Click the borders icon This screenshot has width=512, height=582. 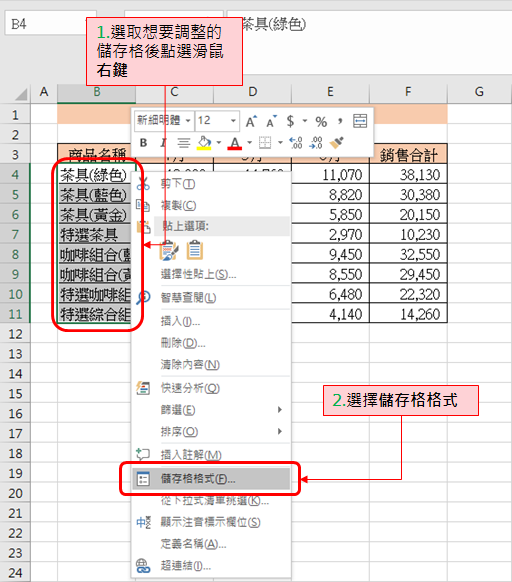tap(265, 143)
